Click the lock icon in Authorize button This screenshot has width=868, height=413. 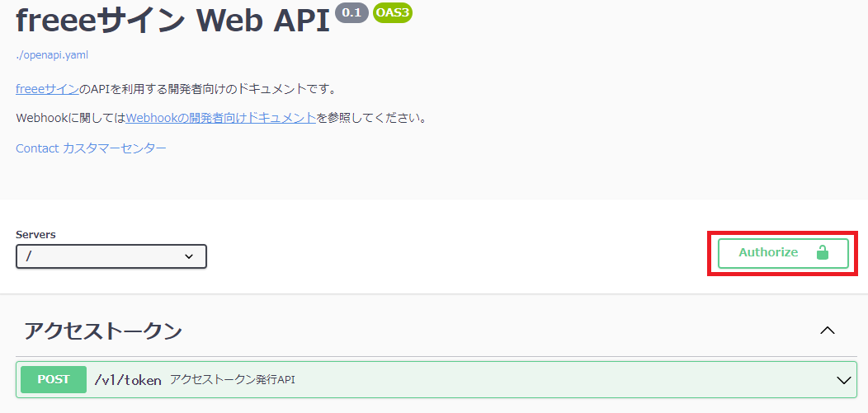823,253
